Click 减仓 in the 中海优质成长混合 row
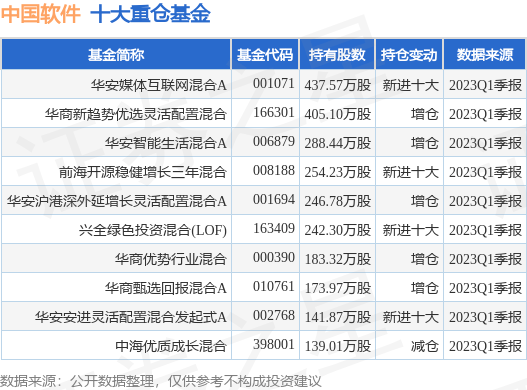 [x=424, y=346]
